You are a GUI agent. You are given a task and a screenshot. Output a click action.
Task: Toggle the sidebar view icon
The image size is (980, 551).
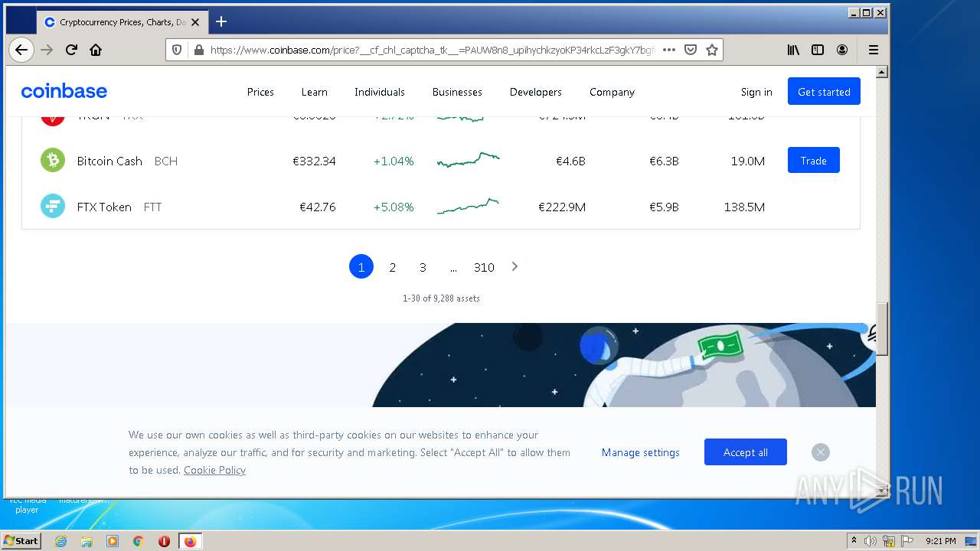(818, 50)
